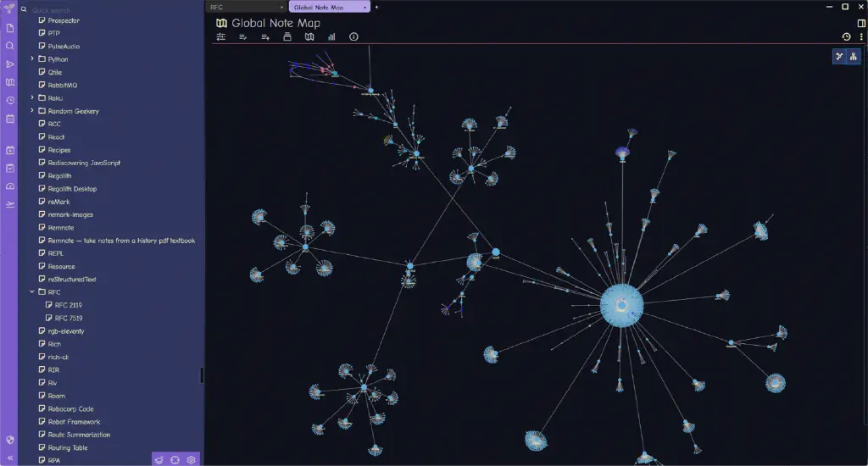868x466 pixels.
Task: Select the Routing Table note
Action: pyautogui.click(x=68, y=447)
